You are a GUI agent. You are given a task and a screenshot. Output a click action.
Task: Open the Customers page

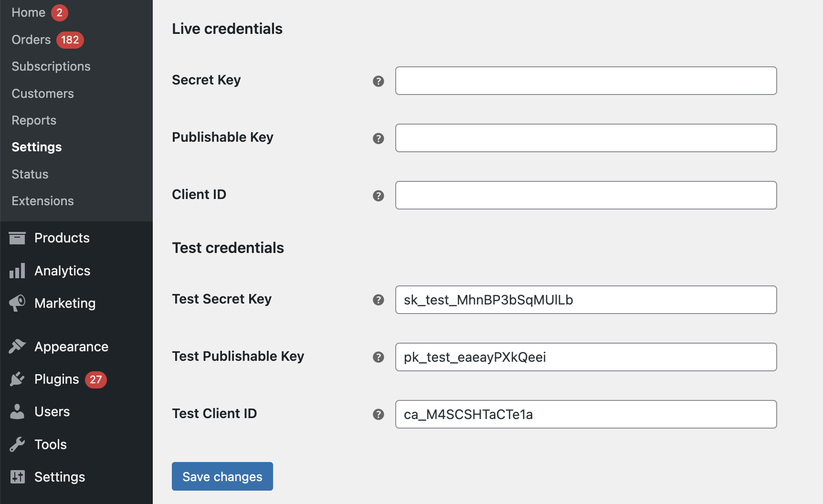(42, 94)
